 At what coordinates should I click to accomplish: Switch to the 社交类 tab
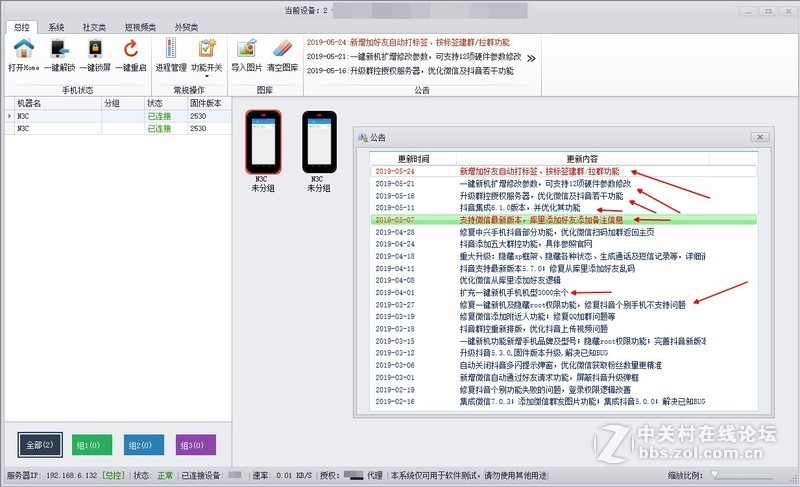coord(94,27)
